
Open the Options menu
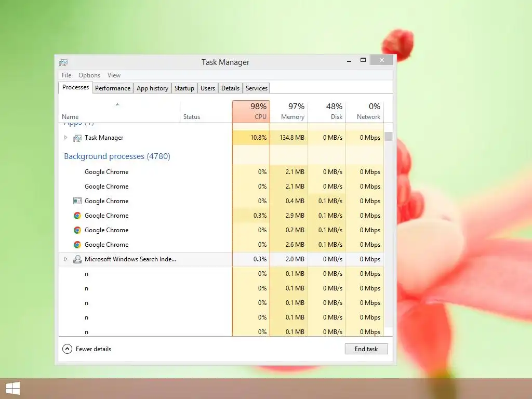click(89, 75)
